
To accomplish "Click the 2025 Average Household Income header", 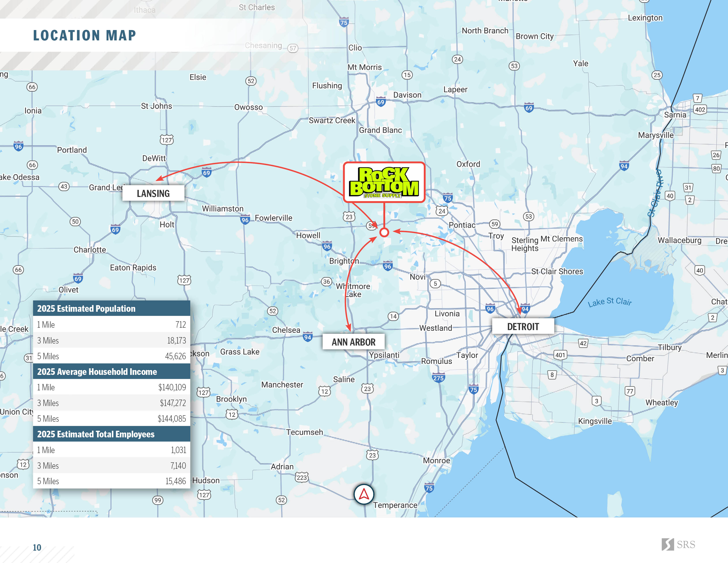I will click(112, 372).
